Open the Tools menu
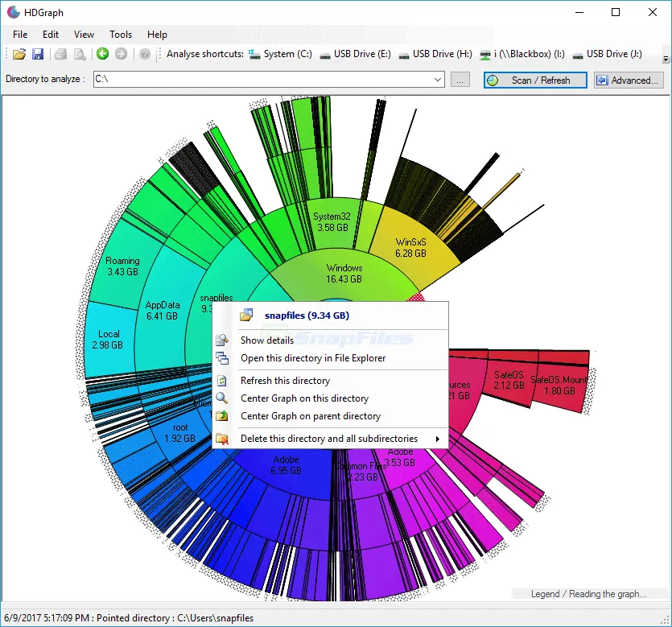 (x=121, y=35)
